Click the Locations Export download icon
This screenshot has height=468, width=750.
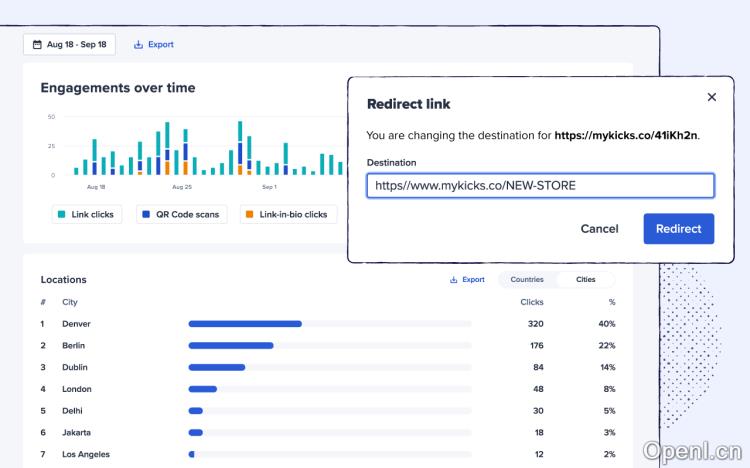(x=454, y=280)
